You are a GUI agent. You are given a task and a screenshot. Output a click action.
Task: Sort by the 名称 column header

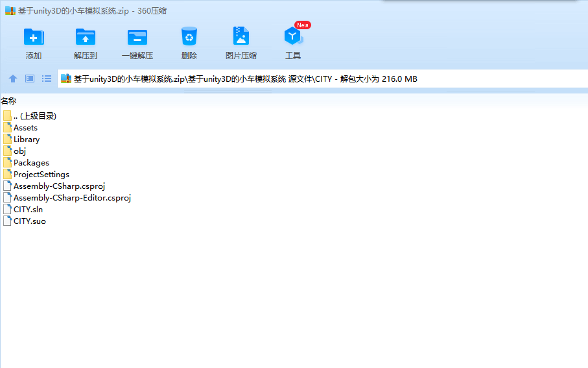point(8,101)
